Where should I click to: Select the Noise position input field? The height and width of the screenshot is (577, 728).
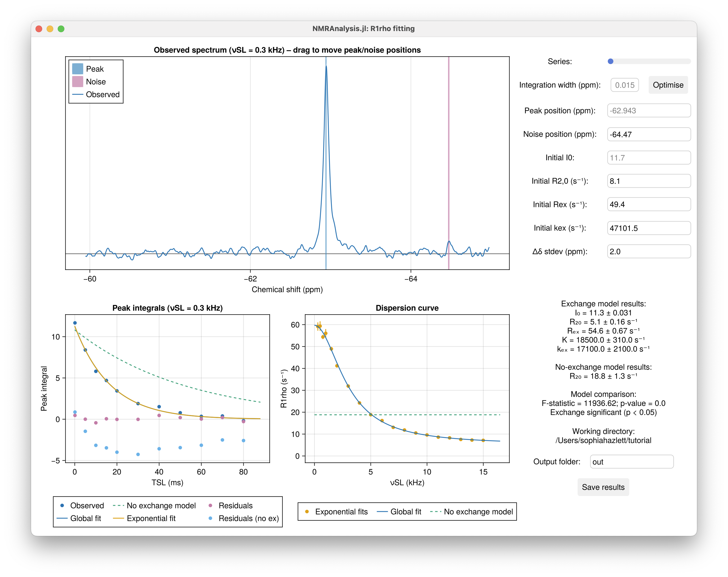click(649, 134)
